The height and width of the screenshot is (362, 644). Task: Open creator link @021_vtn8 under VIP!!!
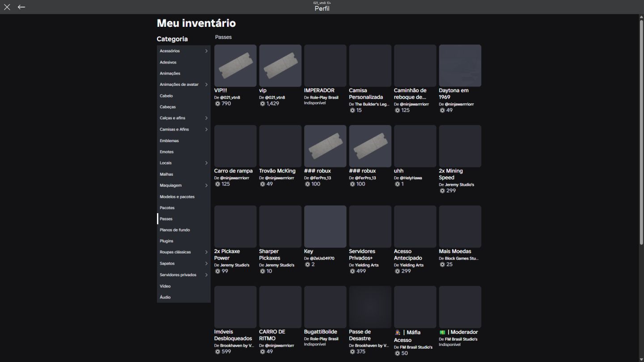coord(230,97)
